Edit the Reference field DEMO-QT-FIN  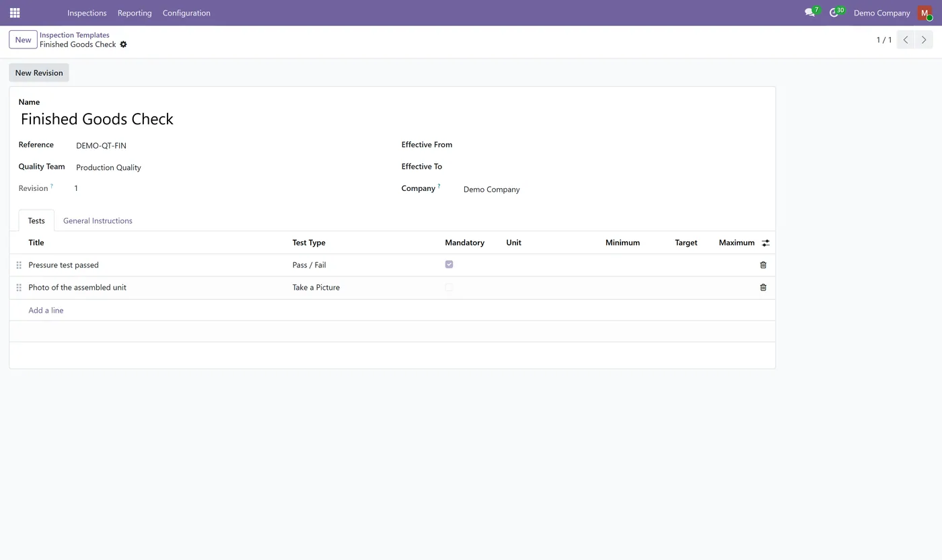pyautogui.click(x=229, y=145)
